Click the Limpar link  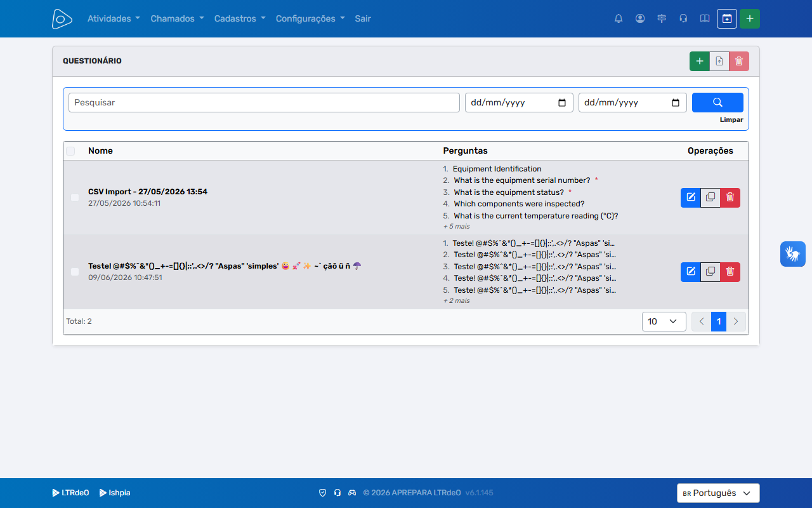pyautogui.click(x=731, y=119)
